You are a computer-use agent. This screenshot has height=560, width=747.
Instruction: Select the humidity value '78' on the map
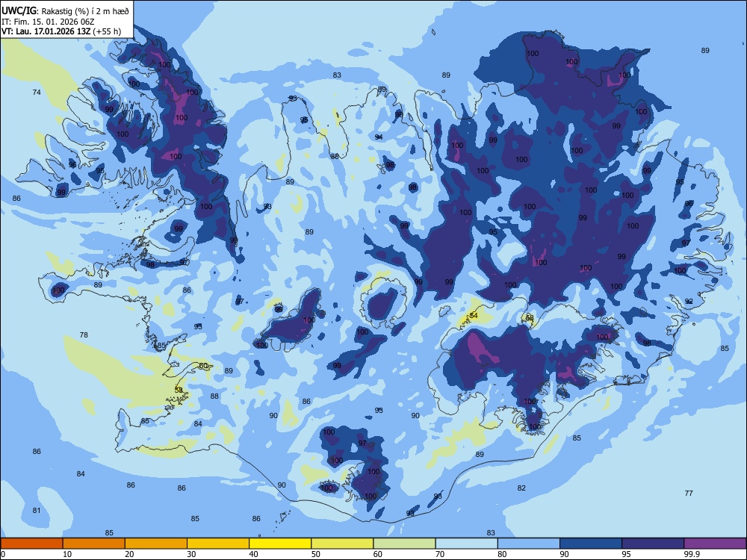click(84, 335)
